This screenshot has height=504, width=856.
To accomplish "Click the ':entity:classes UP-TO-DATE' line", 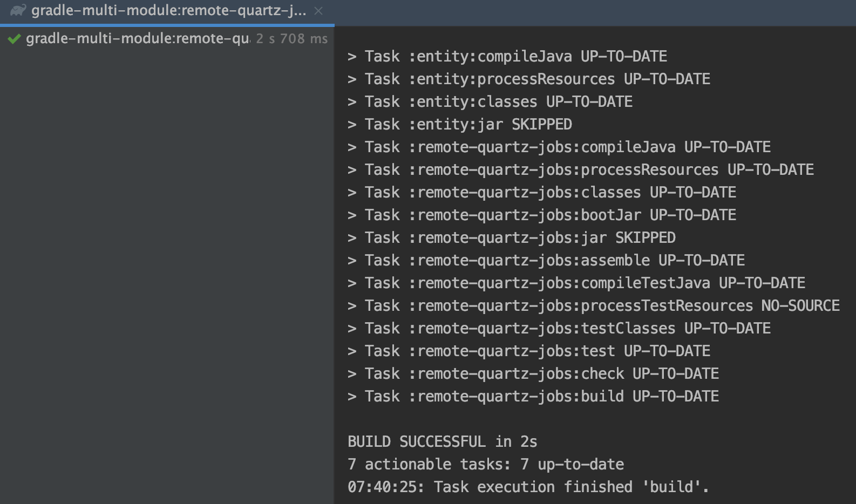I will (490, 101).
